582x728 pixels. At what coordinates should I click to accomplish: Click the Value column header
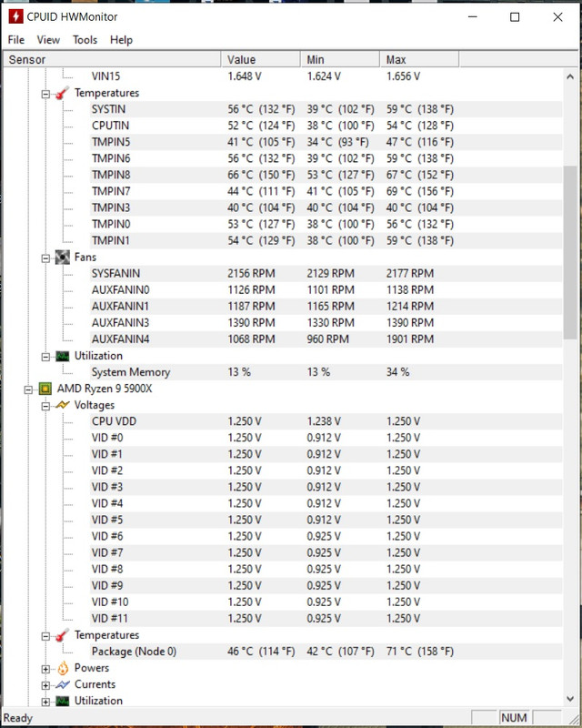pyautogui.click(x=261, y=59)
